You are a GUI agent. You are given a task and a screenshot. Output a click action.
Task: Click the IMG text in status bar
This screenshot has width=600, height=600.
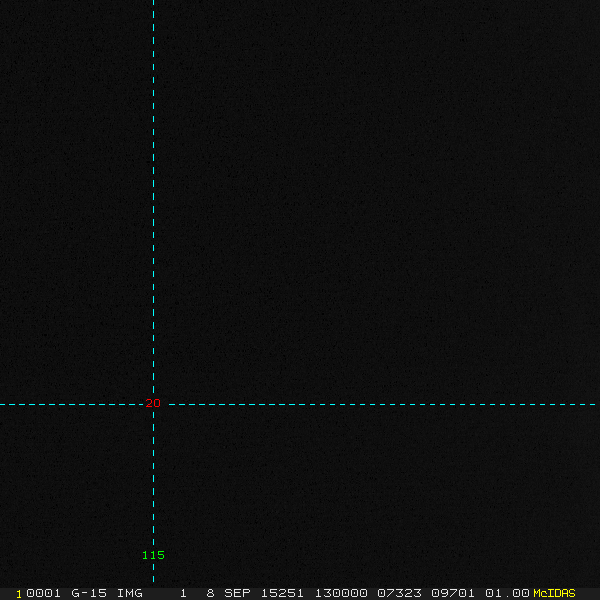click(x=129, y=593)
